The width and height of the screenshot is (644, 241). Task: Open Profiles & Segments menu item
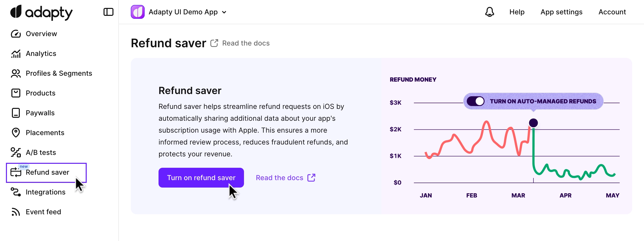coord(59,73)
